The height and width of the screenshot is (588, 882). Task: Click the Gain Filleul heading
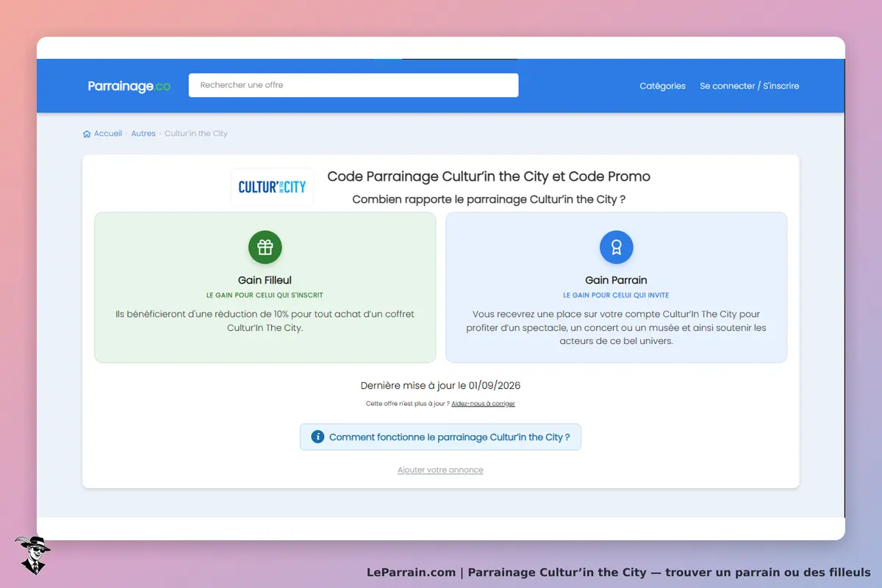click(265, 280)
